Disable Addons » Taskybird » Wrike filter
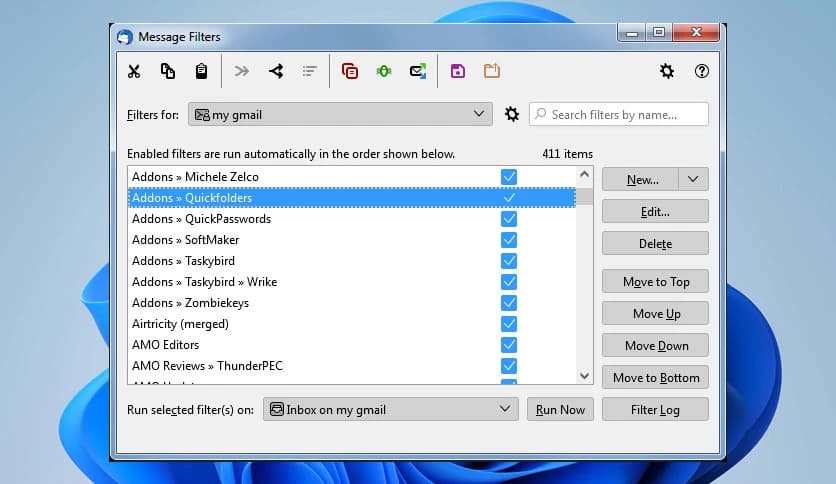836x484 pixels. [509, 282]
